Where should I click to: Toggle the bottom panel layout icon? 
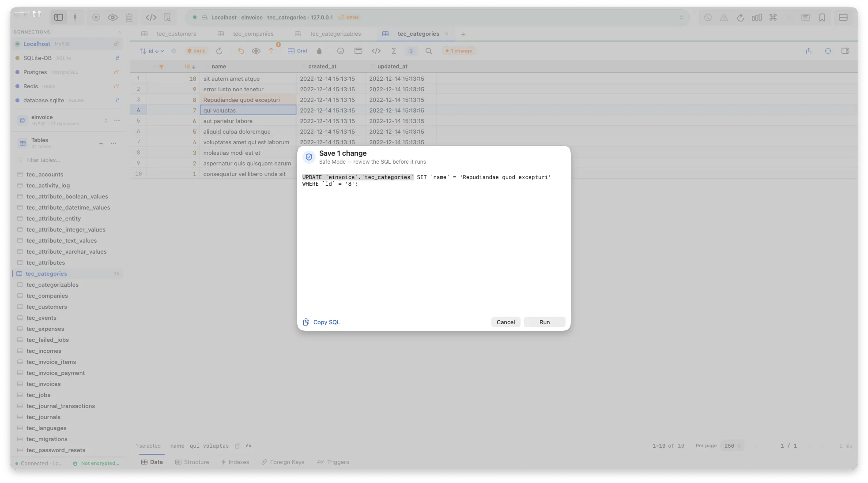click(843, 17)
